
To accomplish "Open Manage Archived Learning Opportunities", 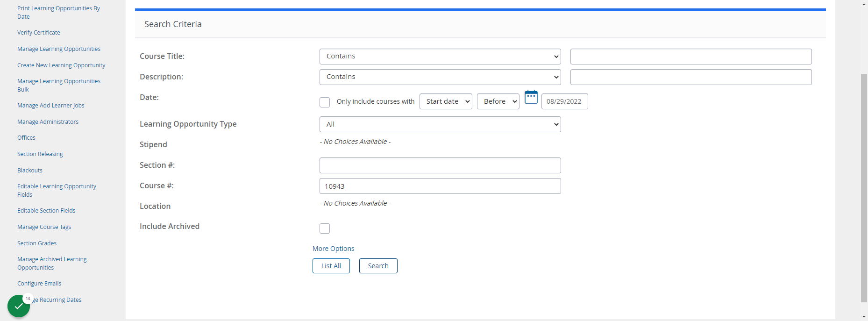I will 52,264.
